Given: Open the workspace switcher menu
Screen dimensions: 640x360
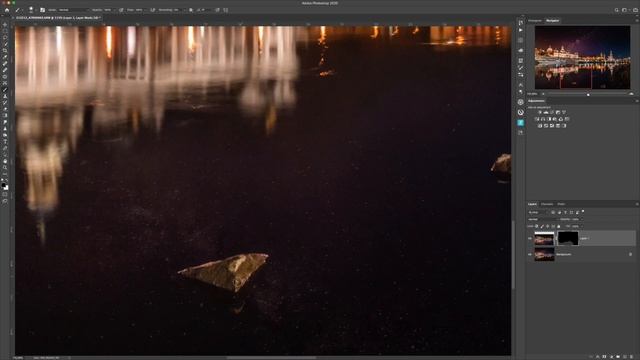Looking at the screenshot, I should point(626,10).
